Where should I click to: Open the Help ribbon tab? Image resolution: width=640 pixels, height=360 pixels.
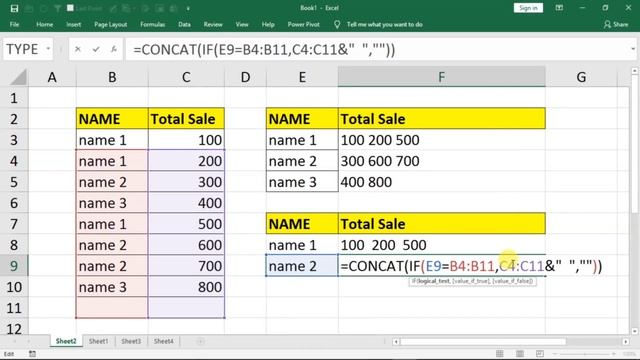268,24
